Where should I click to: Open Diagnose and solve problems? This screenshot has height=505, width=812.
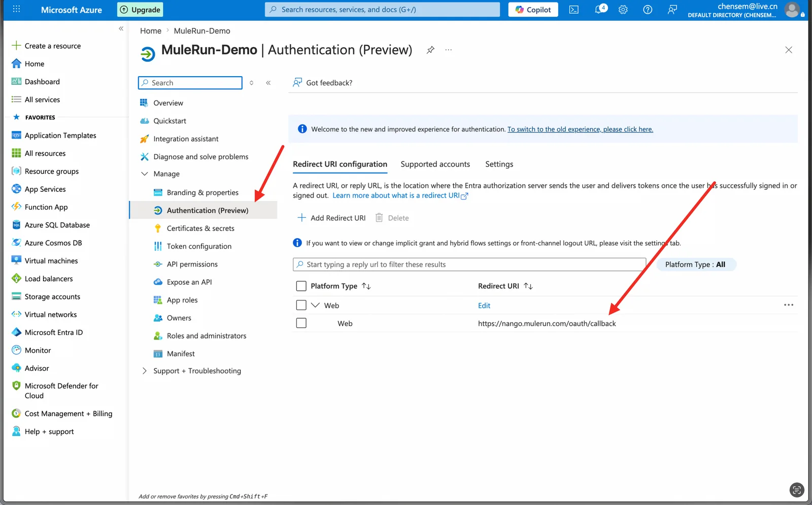[200, 157]
